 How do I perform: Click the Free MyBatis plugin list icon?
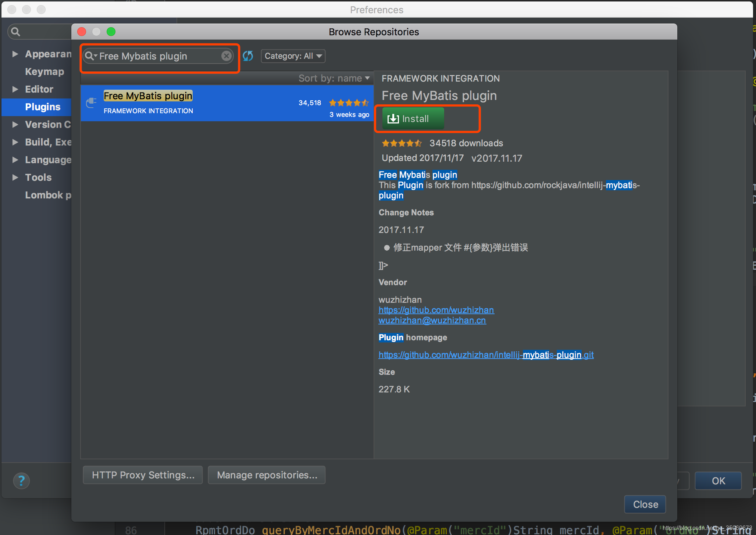click(x=91, y=103)
